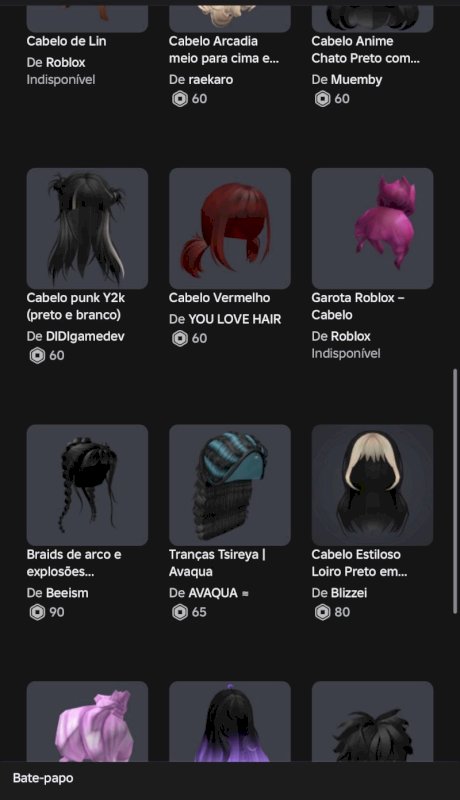Open the Cabelo Vermelho hair thumbnail
Image resolution: width=460 pixels, height=800 pixels.
tap(229, 229)
